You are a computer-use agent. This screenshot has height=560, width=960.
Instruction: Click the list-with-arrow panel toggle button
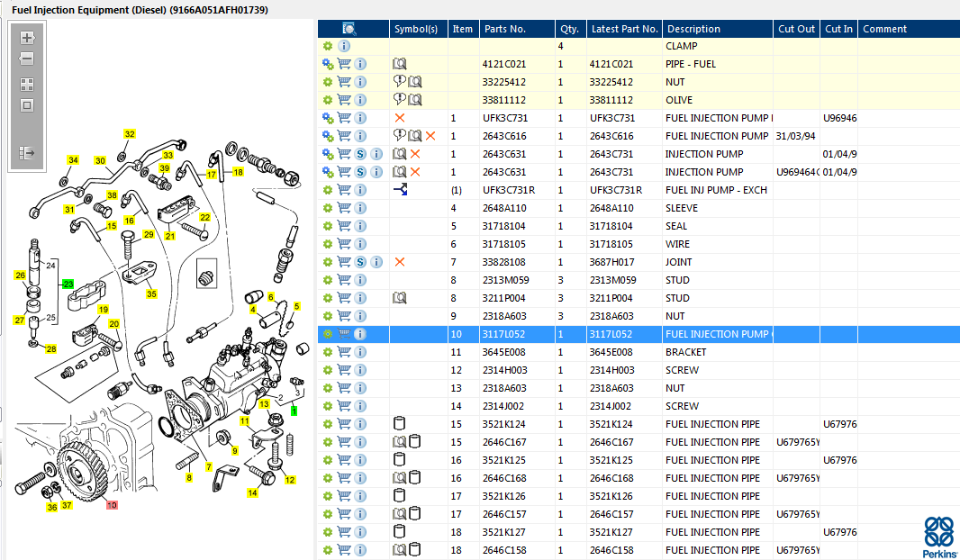[27, 153]
